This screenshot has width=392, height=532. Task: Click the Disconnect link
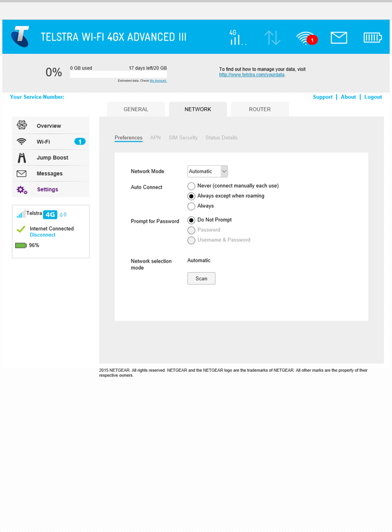(43, 235)
